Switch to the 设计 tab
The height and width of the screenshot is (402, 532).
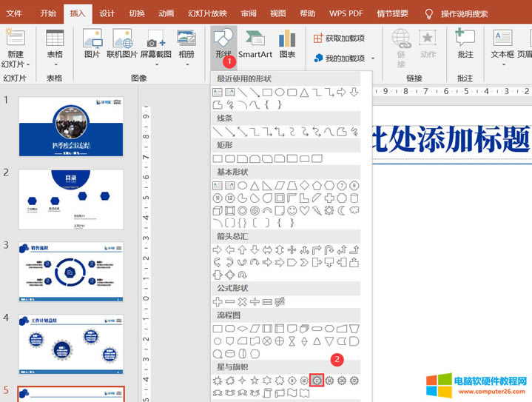pyautogui.click(x=107, y=13)
